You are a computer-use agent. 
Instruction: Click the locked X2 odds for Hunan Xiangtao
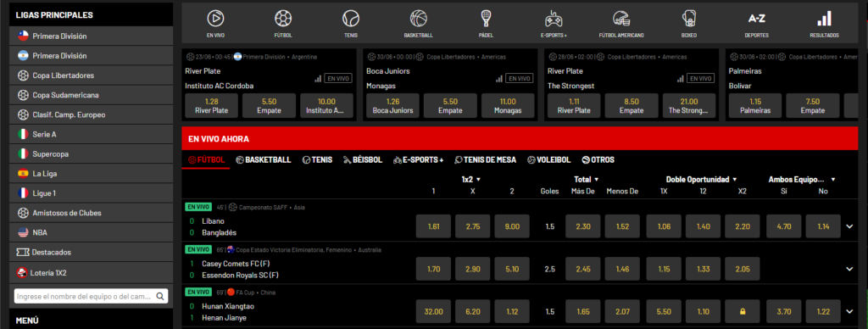pos(743,312)
